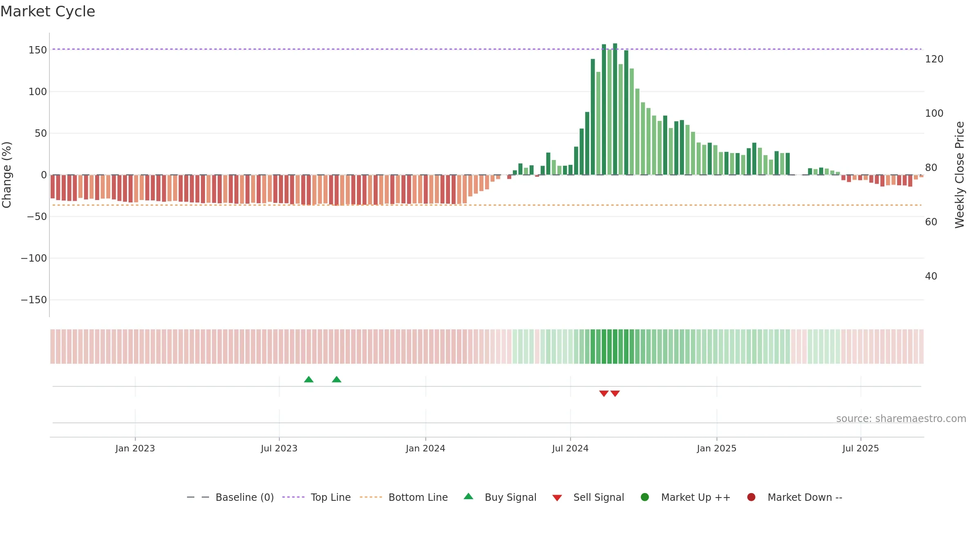Click the red Sell Signal triangle in legend
Screen dimensions: 980x551
pos(557,498)
